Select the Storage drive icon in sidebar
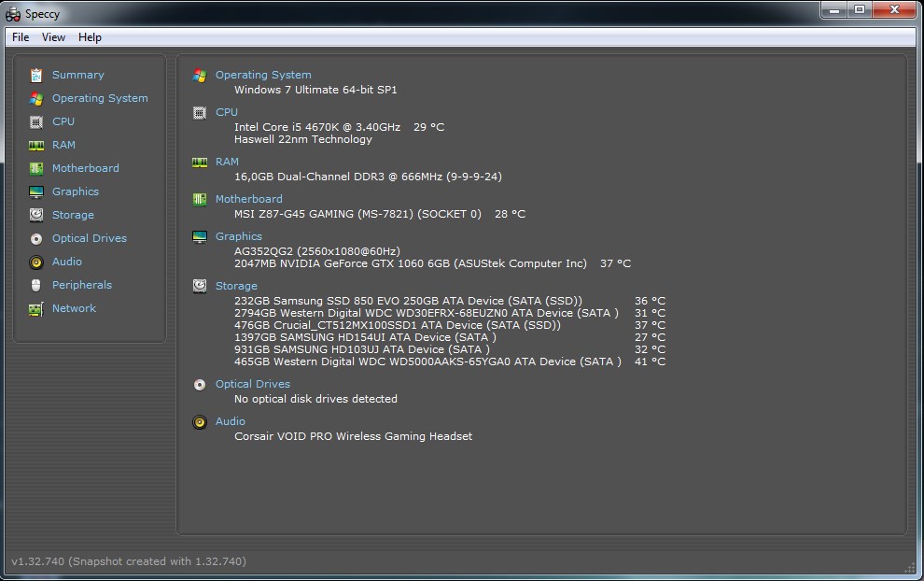This screenshot has height=581, width=924. [36, 215]
